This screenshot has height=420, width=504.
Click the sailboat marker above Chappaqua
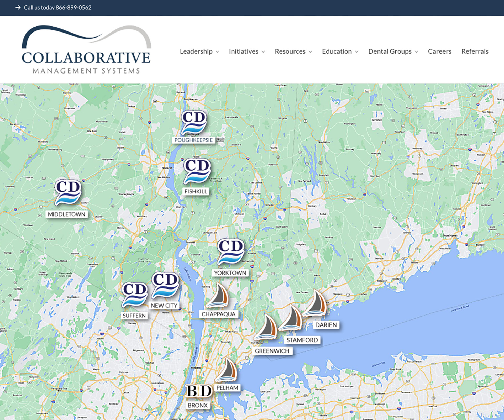(218, 295)
